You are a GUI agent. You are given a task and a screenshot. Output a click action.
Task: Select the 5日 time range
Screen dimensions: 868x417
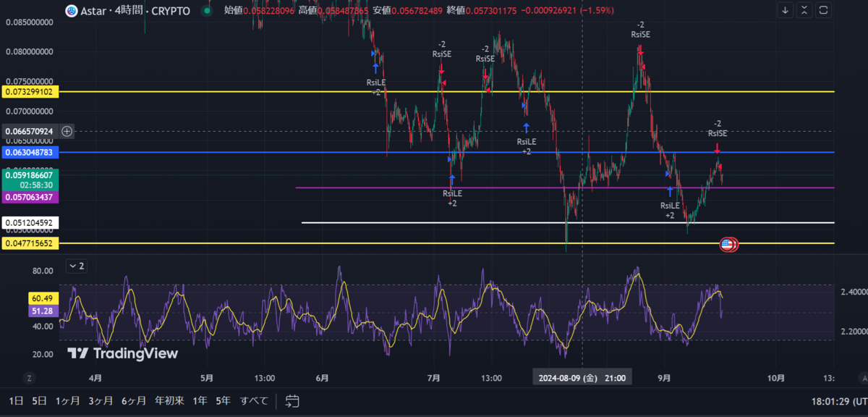coord(39,400)
